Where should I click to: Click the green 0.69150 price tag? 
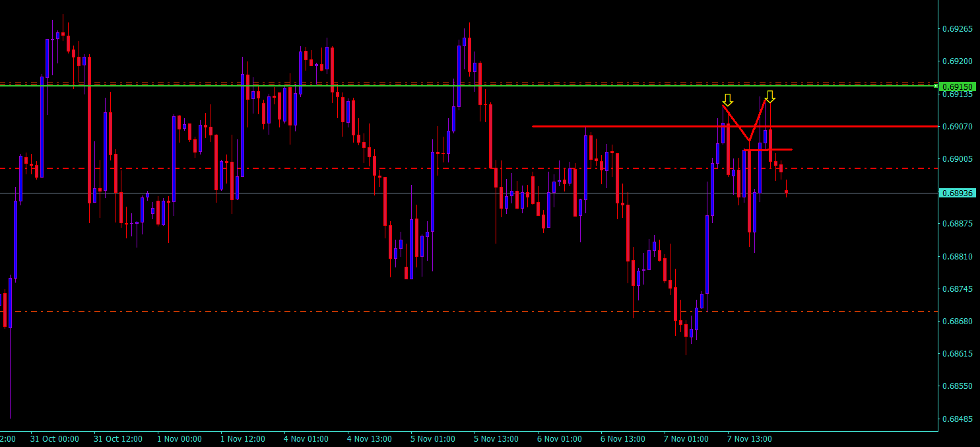click(957, 86)
